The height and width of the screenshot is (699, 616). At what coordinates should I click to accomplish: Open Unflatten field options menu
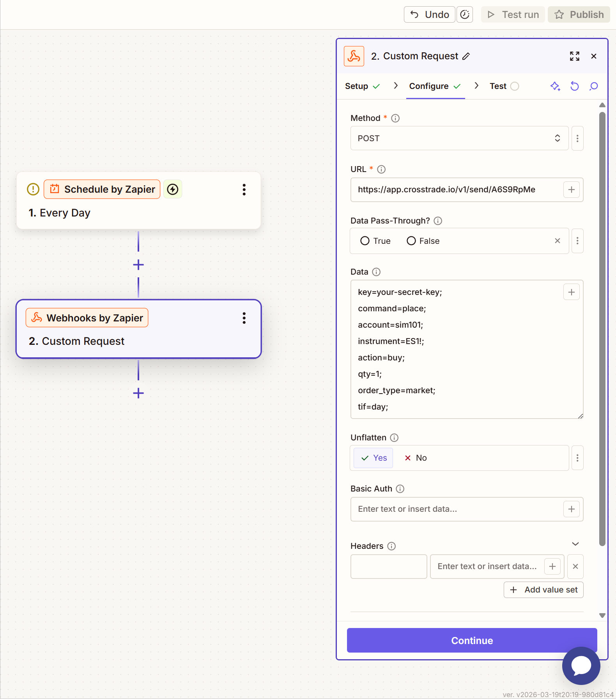click(x=577, y=458)
